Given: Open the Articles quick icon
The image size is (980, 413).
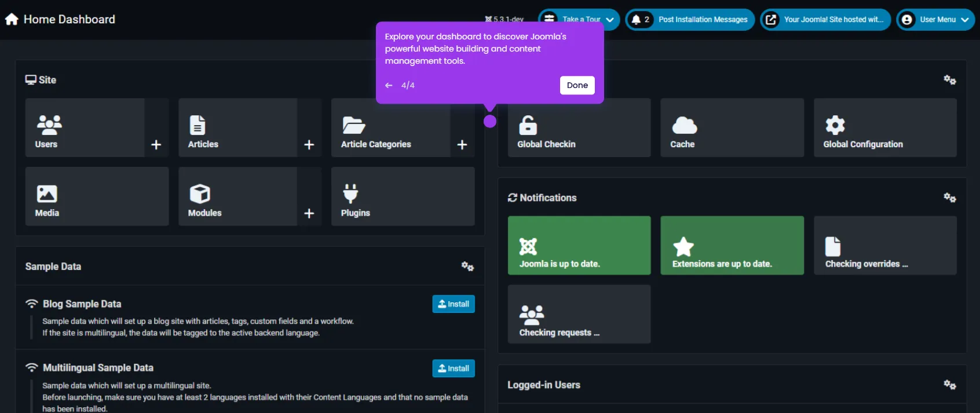Looking at the screenshot, I should point(237,127).
